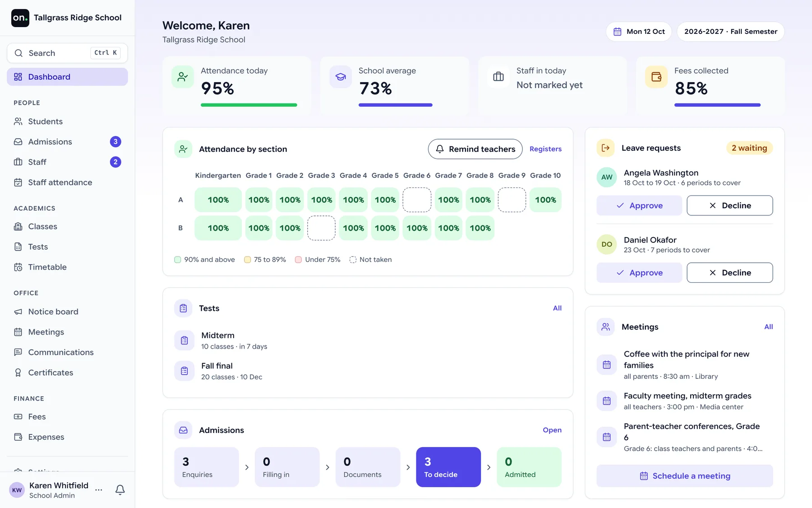Click the Fall final clipboard icon
812x508 pixels.
185,371
